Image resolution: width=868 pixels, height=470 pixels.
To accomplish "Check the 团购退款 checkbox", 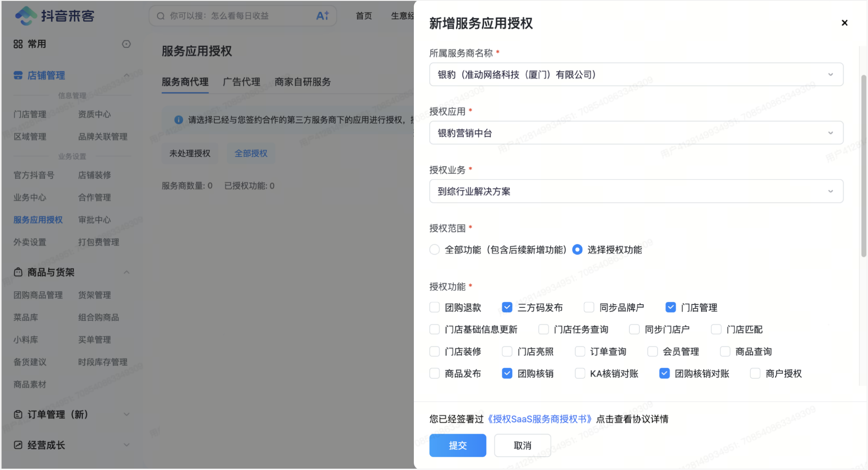I will (434, 307).
